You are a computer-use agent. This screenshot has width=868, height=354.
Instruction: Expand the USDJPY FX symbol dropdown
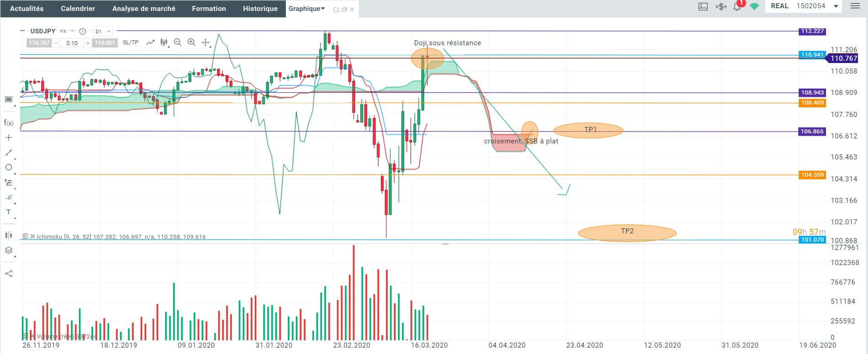pyautogui.click(x=72, y=31)
